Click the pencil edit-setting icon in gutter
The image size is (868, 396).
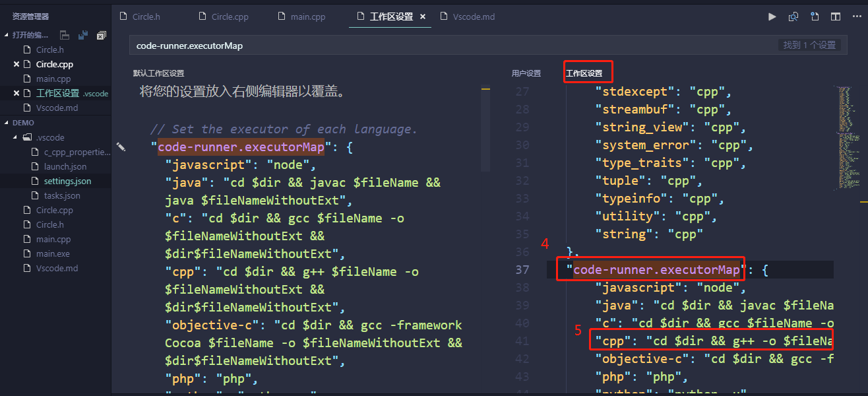click(121, 148)
